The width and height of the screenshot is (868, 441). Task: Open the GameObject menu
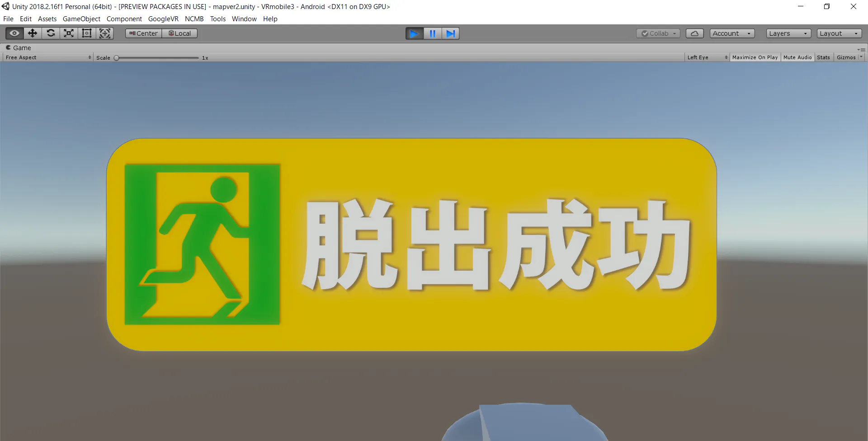coord(81,19)
